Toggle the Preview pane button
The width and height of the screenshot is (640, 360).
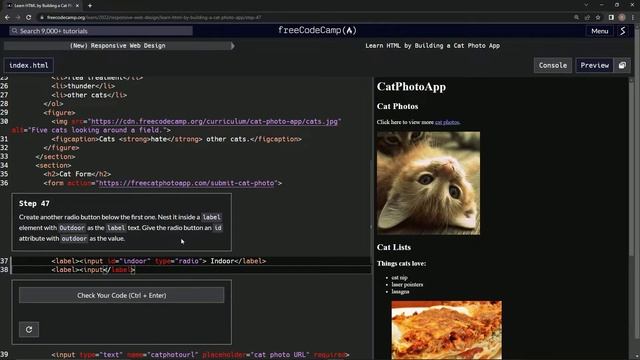tap(594, 65)
